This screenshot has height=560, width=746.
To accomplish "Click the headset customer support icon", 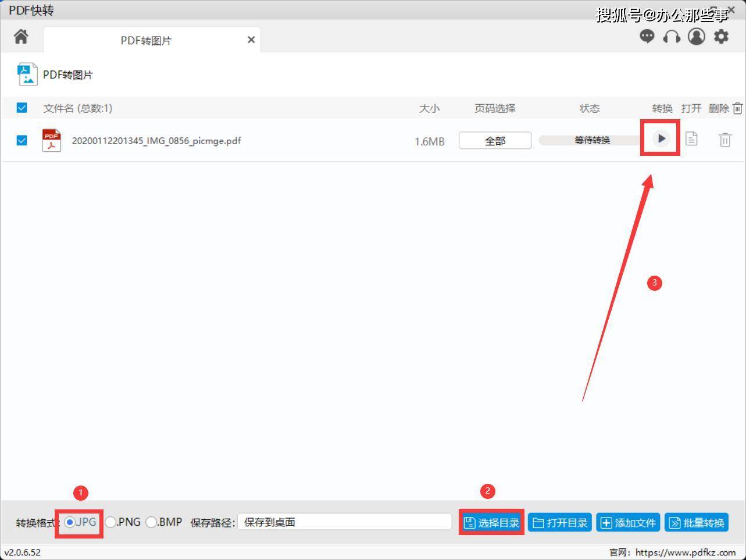I will [672, 37].
